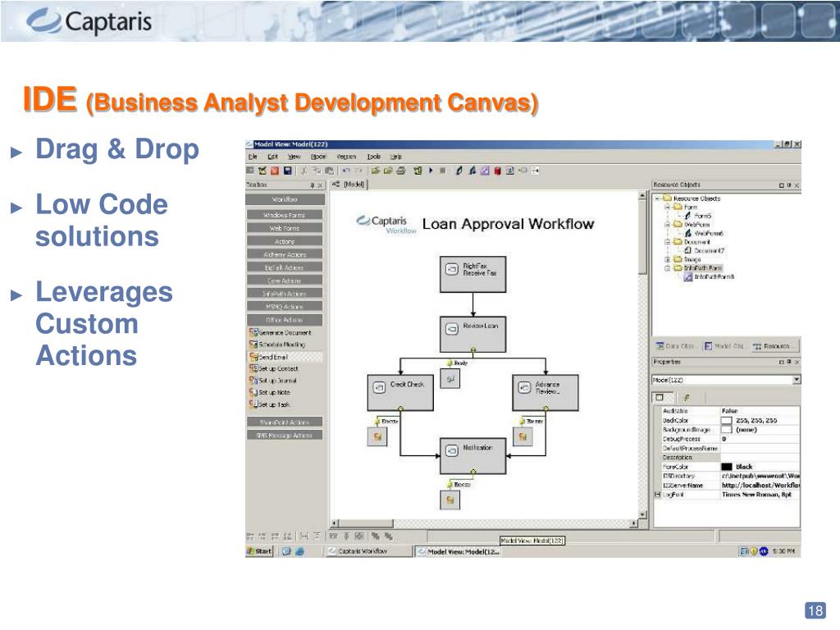
Task: Collapse the root Resource Objects node
Action: point(657,199)
